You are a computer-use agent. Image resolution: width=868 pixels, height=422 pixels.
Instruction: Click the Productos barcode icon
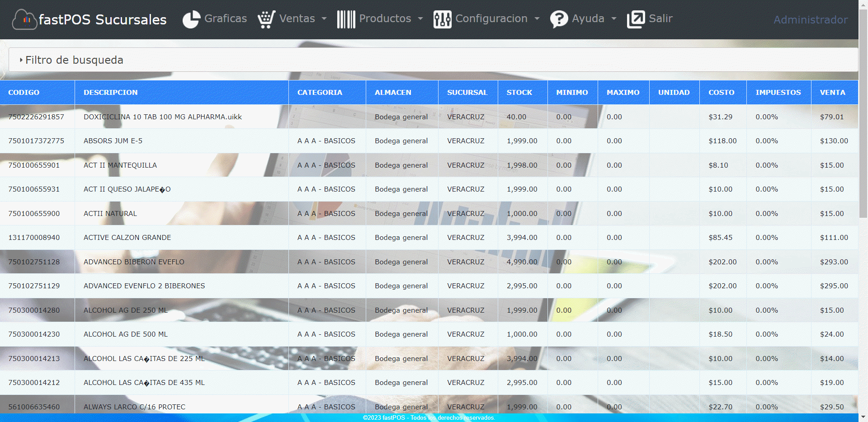tap(346, 19)
